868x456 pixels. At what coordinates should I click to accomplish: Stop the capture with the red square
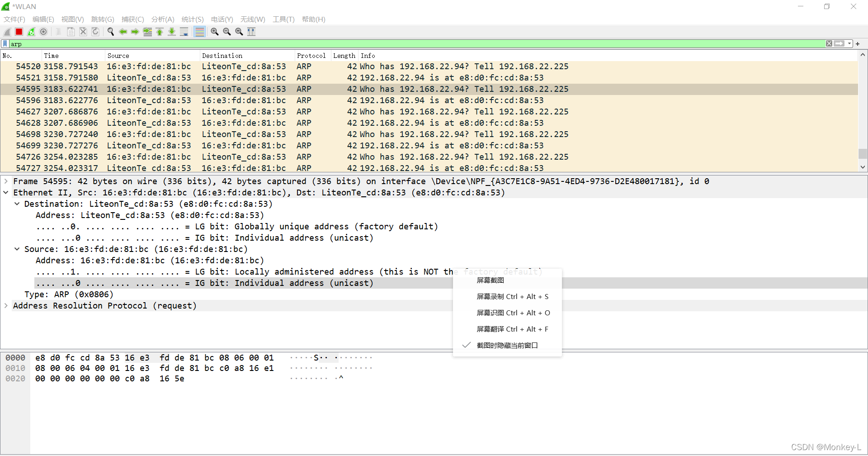19,32
